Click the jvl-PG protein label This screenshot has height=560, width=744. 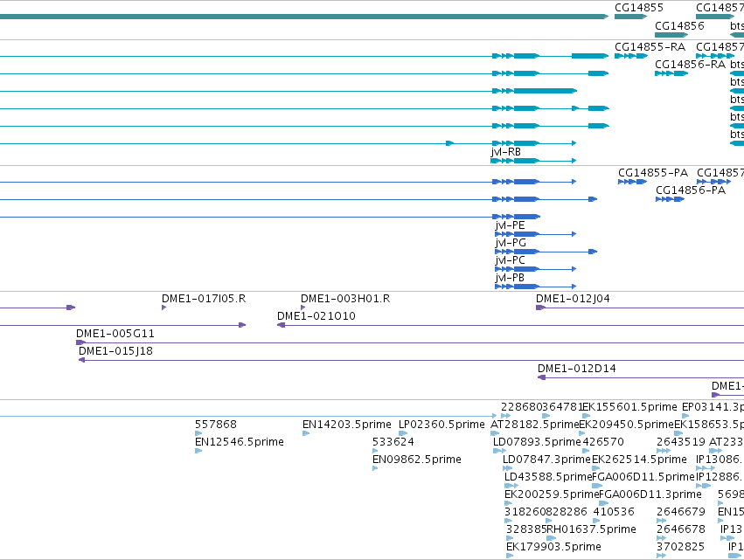point(510,243)
